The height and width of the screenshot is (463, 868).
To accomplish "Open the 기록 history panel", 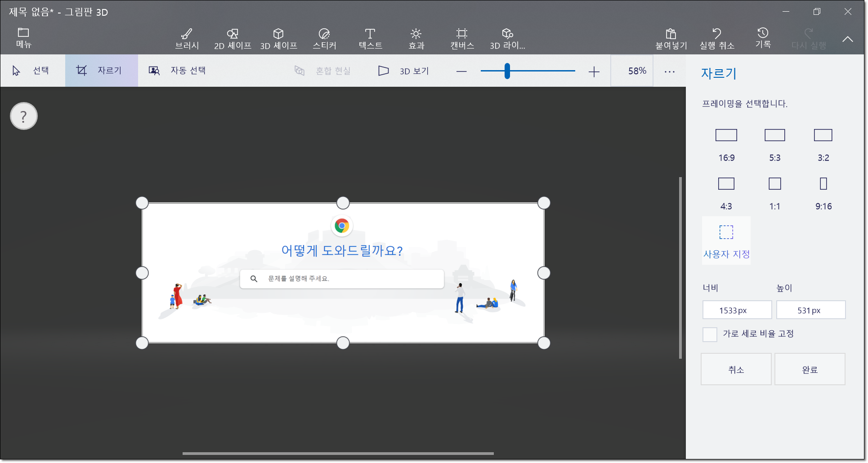I will coord(763,38).
